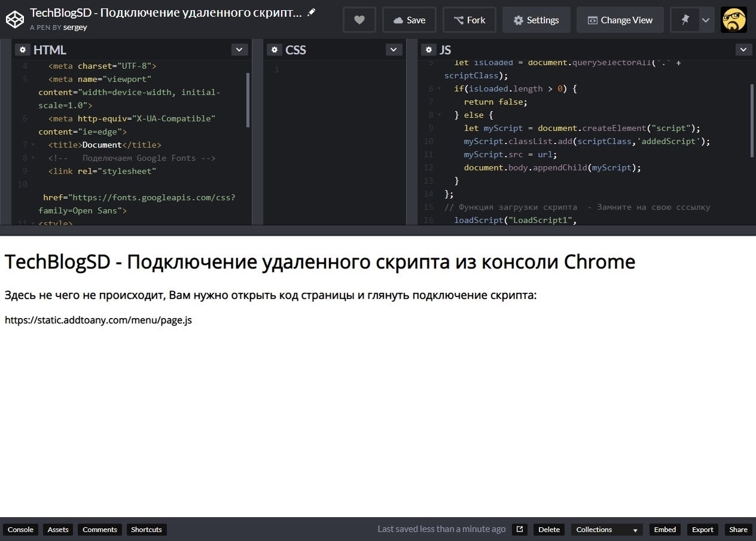Click the JS editor vertical scrollbar
Image resolution: width=756 pixels, height=541 pixels.
point(752,120)
